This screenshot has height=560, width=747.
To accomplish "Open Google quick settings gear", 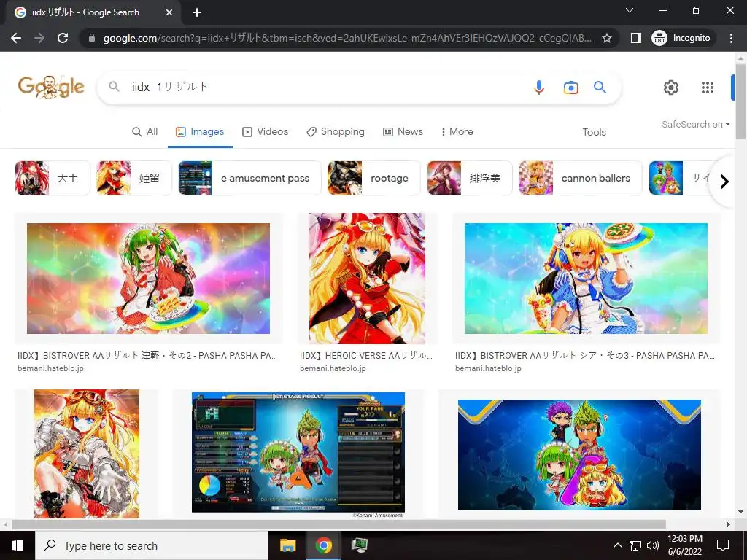I will (x=671, y=87).
